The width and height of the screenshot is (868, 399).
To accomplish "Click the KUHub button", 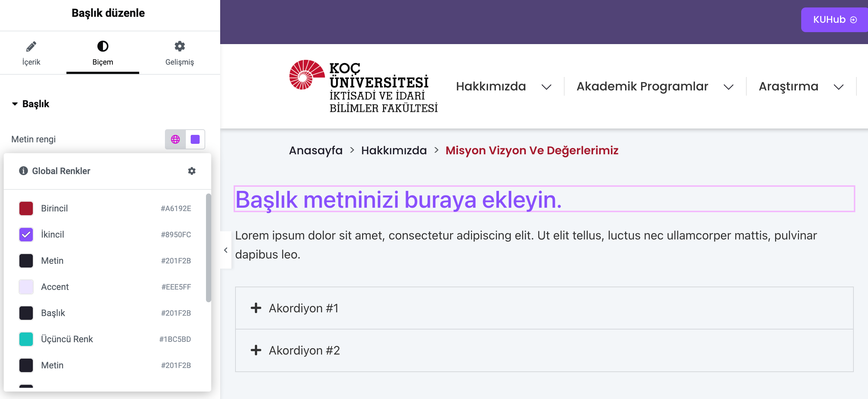I will coord(834,20).
